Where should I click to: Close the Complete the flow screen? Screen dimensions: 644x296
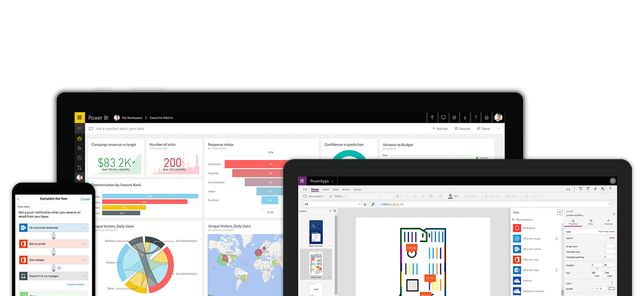(18, 199)
